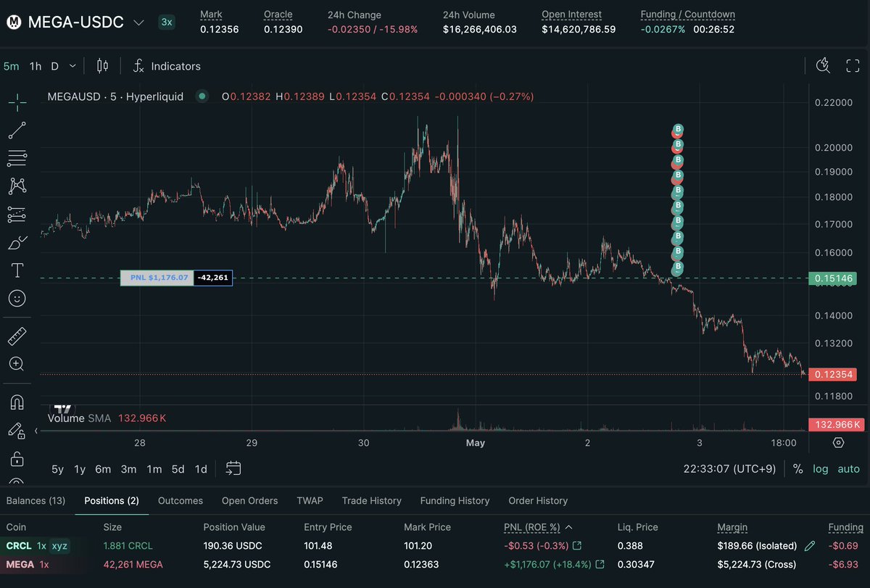Toggle the magnet snap mode
This screenshot has height=588, width=870.
(17, 402)
